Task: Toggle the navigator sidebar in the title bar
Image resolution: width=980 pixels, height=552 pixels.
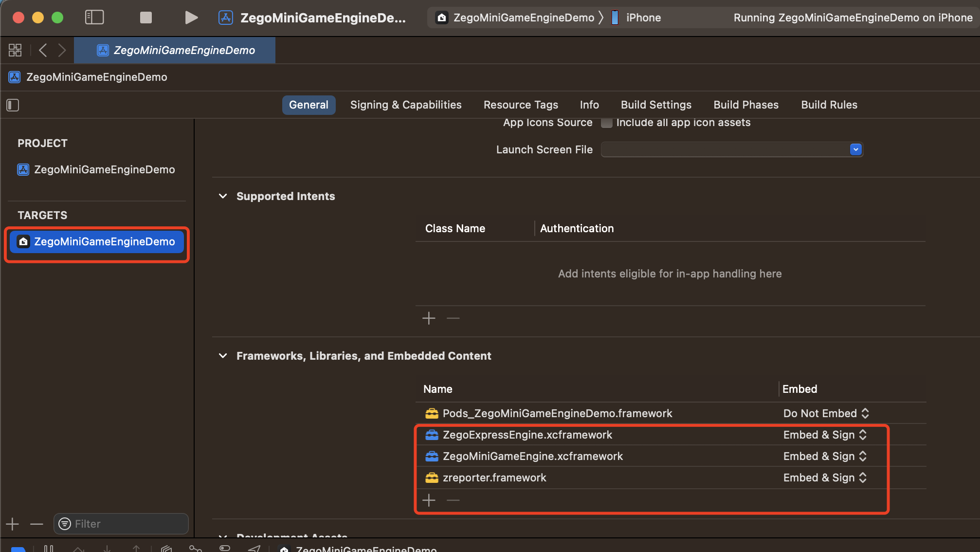Action: click(x=94, y=18)
